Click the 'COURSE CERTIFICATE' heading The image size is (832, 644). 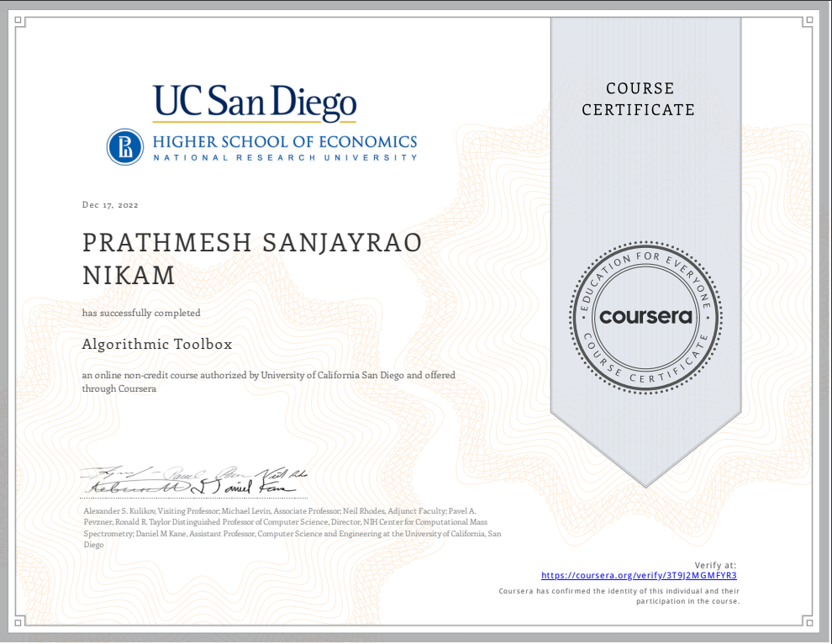639,98
